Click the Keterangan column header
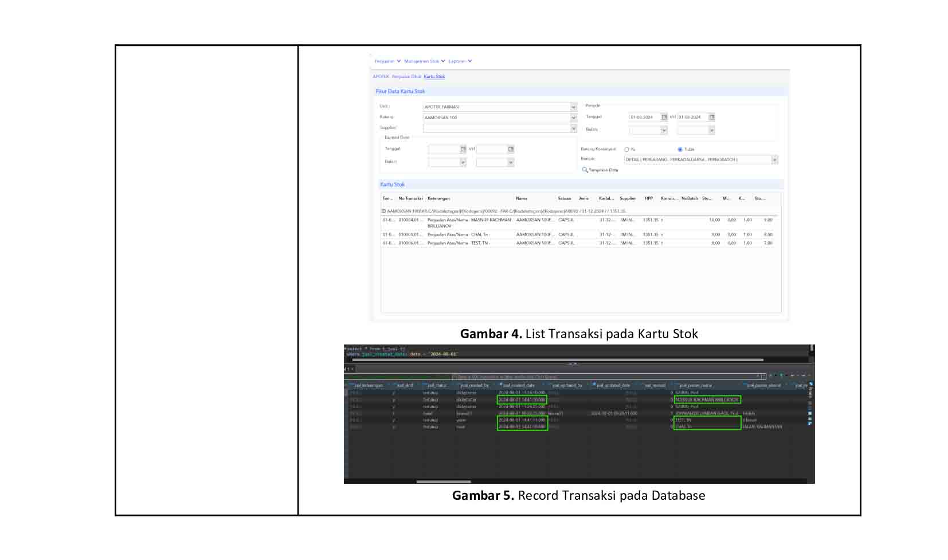 (x=438, y=198)
